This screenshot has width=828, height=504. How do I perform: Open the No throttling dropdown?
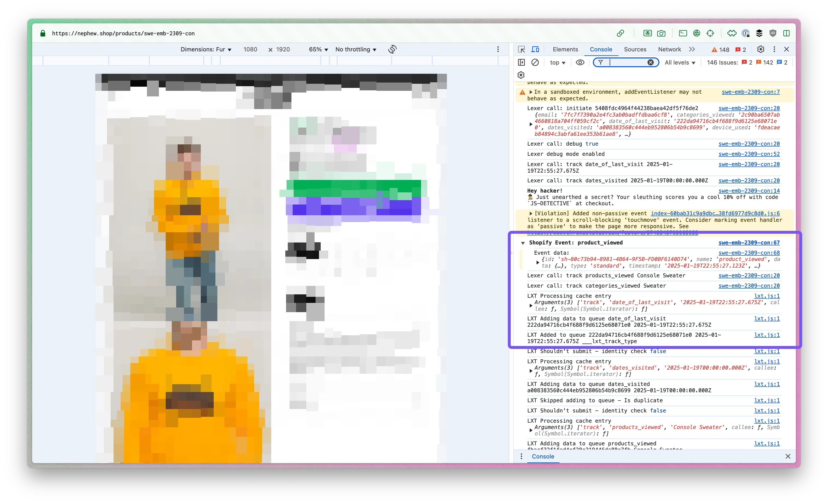356,49
